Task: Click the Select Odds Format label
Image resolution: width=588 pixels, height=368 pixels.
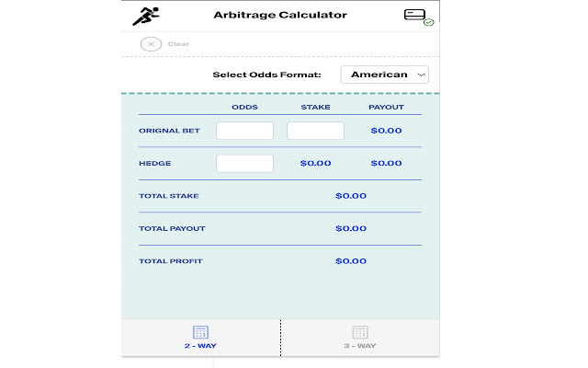Action: pyautogui.click(x=266, y=75)
